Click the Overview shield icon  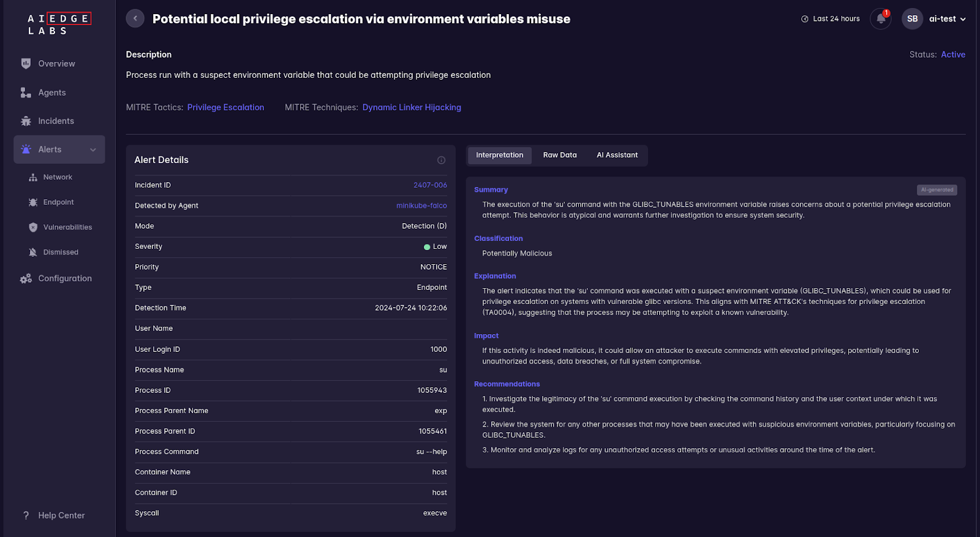click(26, 64)
